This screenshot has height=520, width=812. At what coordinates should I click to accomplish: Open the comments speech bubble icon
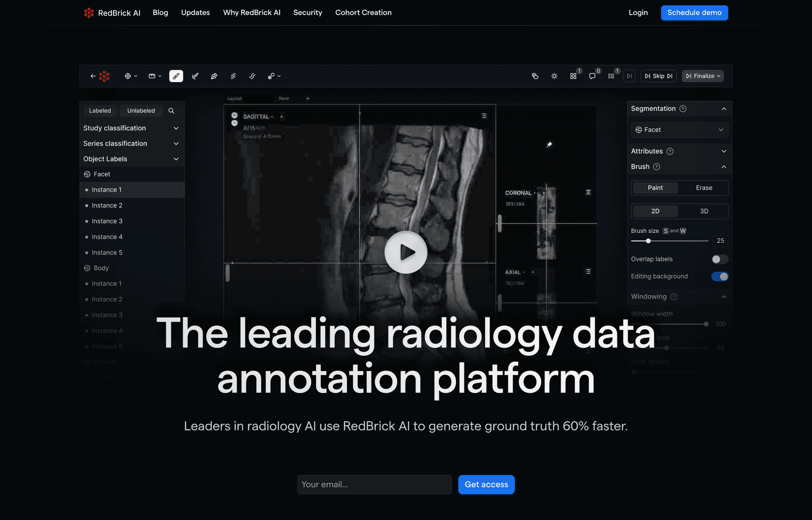pyautogui.click(x=592, y=76)
